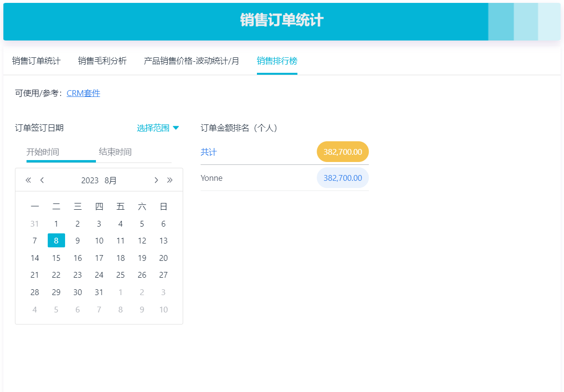This screenshot has height=392, width=564.
Task: Jump to next year in calendar
Action: 170,180
